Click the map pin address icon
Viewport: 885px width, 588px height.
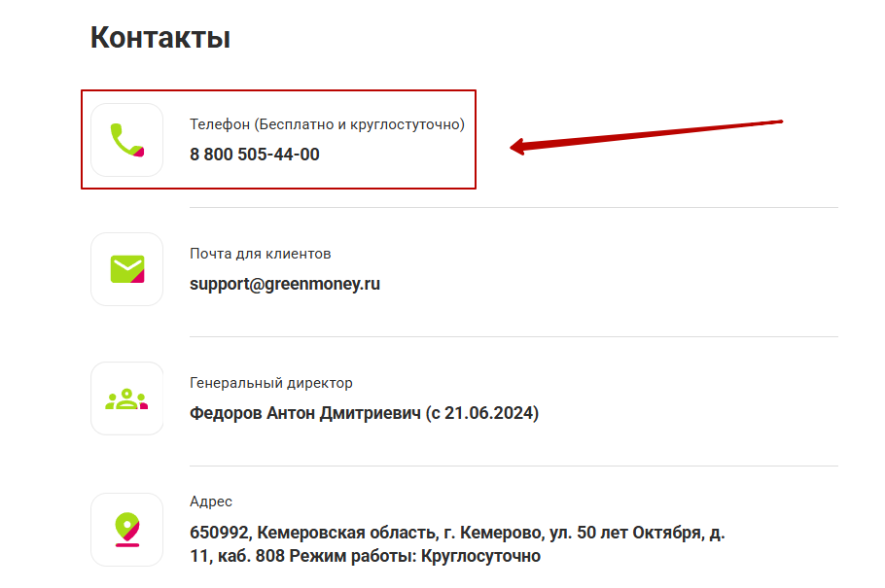coord(127,530)
